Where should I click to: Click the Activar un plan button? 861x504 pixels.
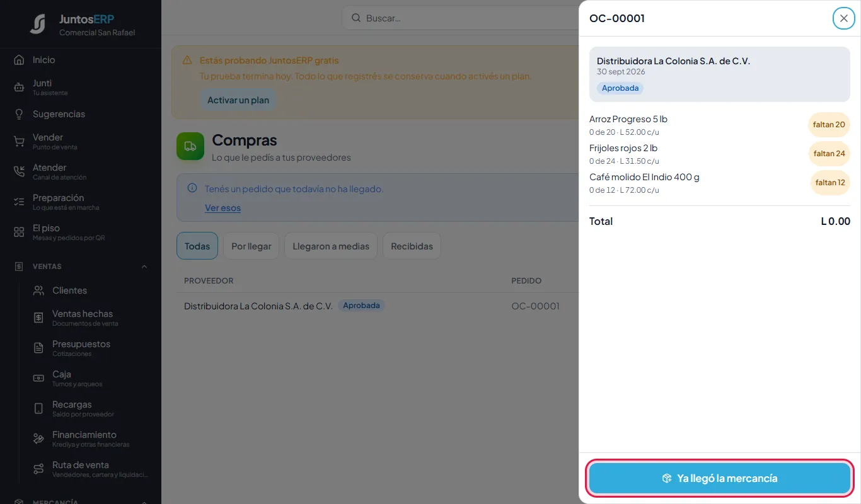238,100
